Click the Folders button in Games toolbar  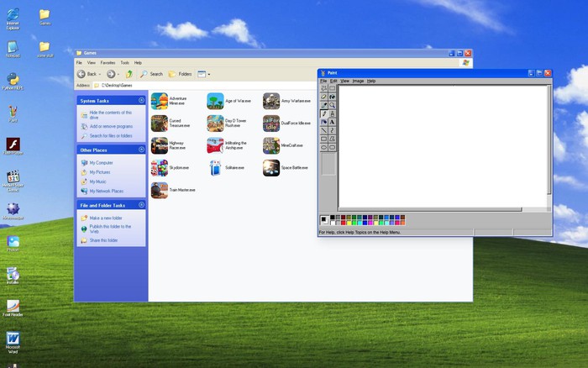(x=180, y=74)
